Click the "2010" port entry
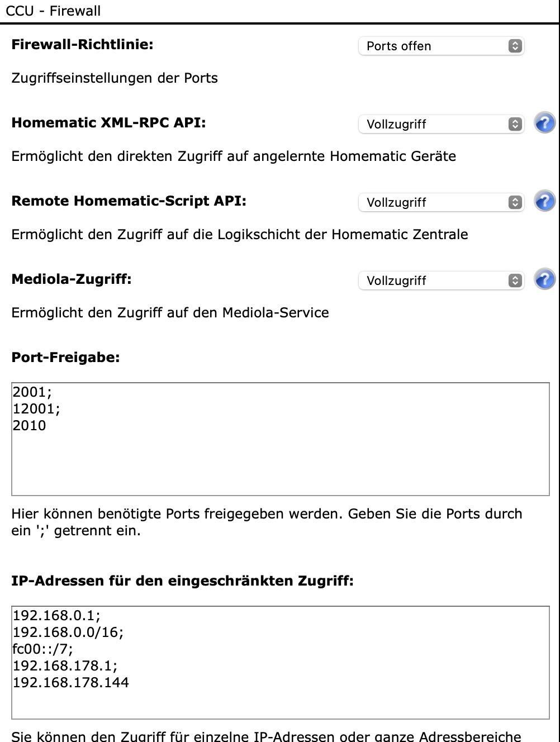The width and height of the screenshot is (560, 742). point(30,426)
